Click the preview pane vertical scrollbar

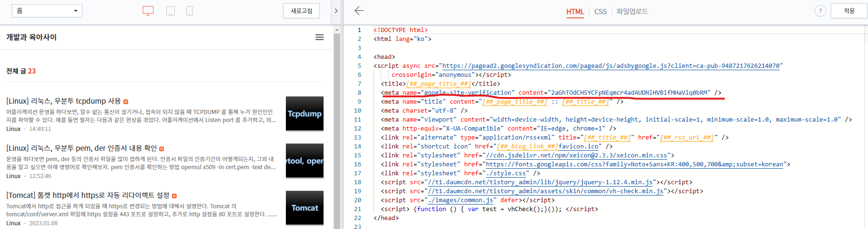point(337,131)
